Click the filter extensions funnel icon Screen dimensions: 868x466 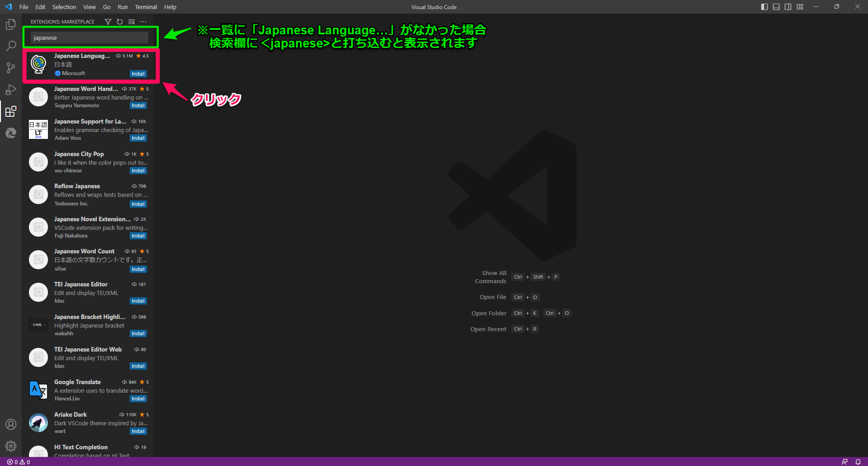click(108, 22)
